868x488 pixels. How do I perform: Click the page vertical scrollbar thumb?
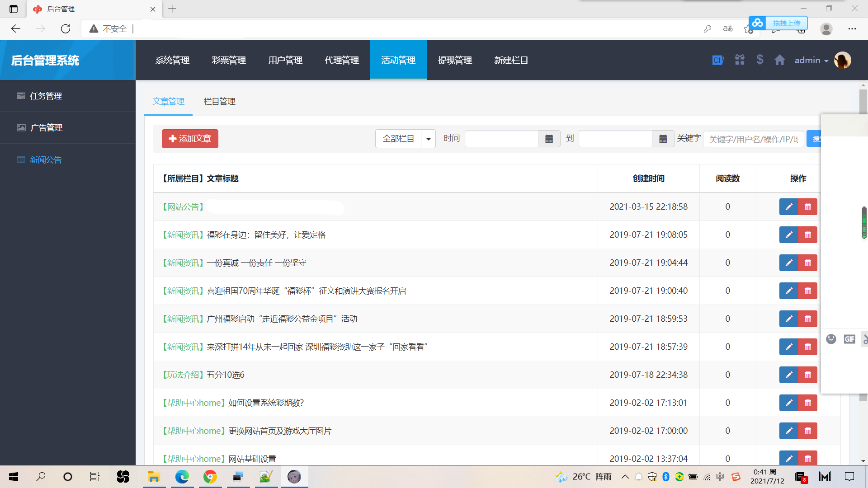tap(863, 102)
